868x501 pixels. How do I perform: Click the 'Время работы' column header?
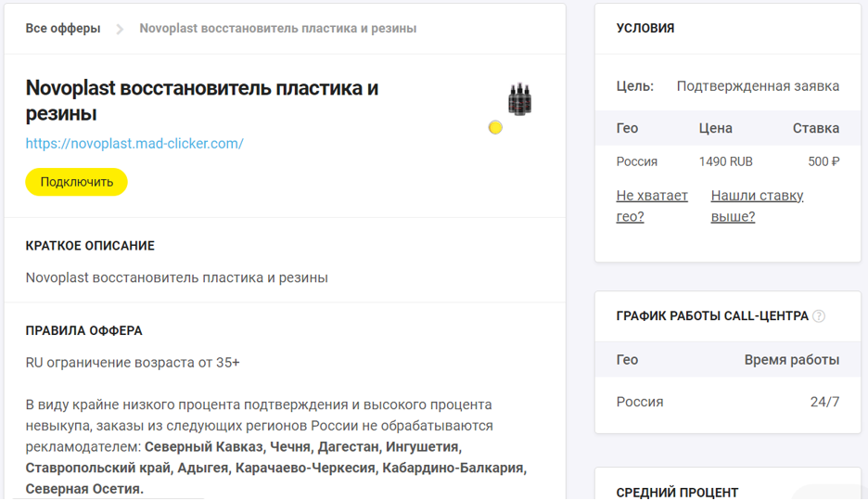pos(792,360)
